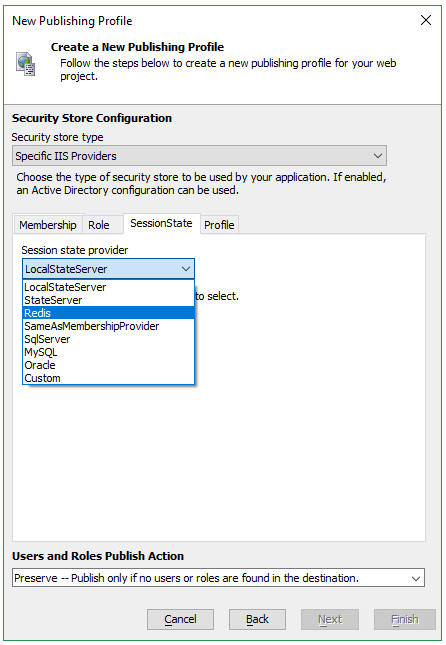
Task: Click the Cancel button
Action: 180,619
